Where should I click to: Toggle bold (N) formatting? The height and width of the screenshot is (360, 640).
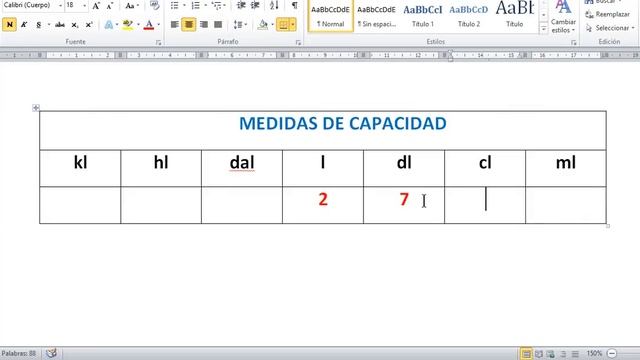click(9, 25)
